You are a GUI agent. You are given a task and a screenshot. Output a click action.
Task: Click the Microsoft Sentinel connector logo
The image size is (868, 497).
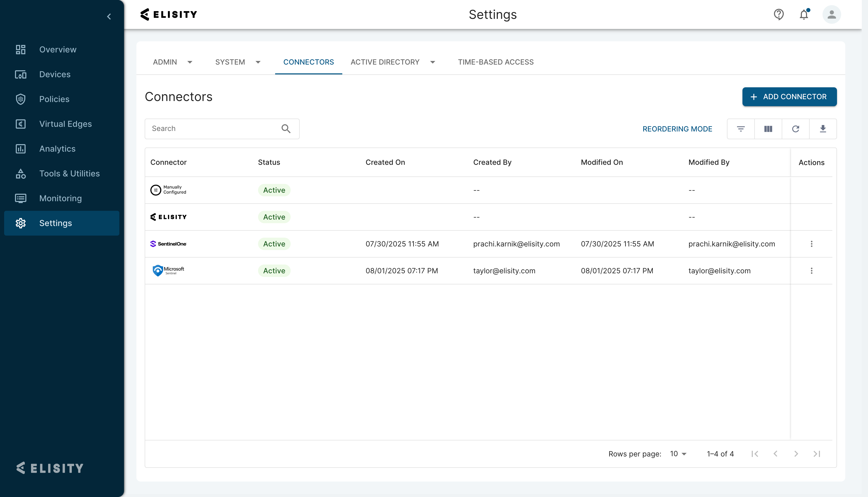click(168, 271)
